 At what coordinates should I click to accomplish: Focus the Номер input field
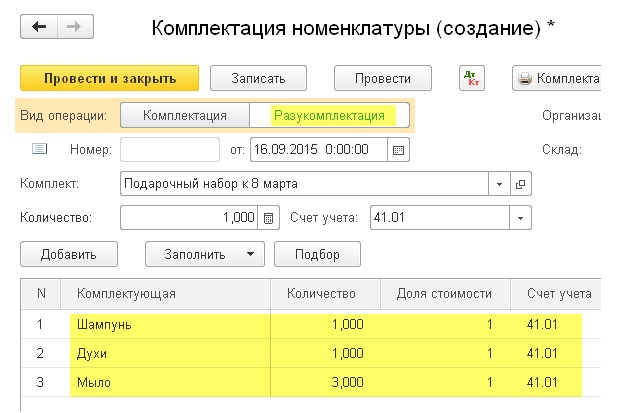170,150
